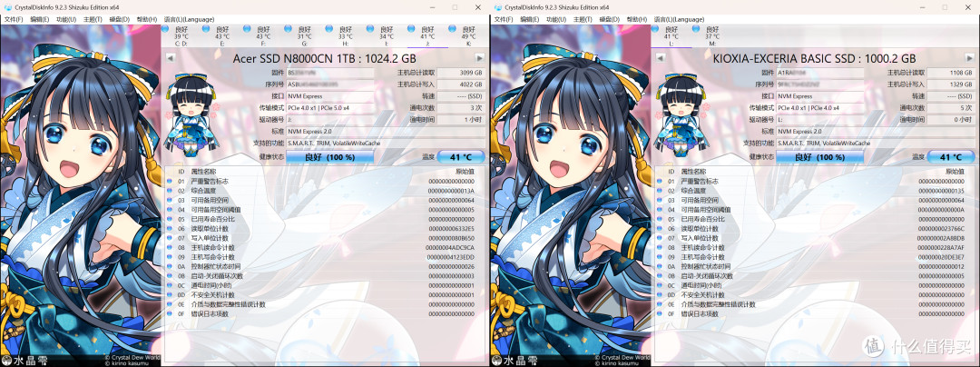Select the J: disk in the Acer window
Viewport: 980px width, 367px height.
(427, 35)
